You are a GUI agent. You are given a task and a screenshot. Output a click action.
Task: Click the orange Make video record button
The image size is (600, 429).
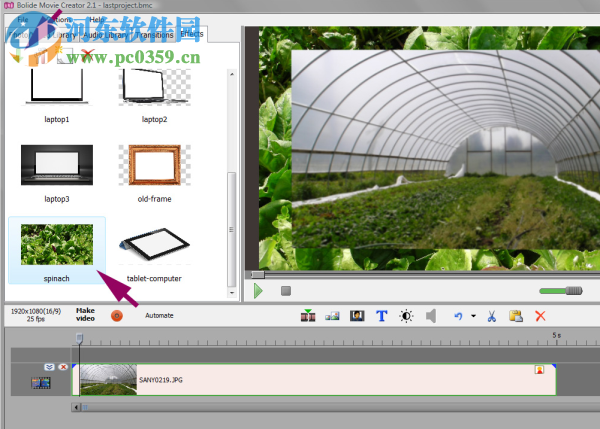tap(117, 316)
